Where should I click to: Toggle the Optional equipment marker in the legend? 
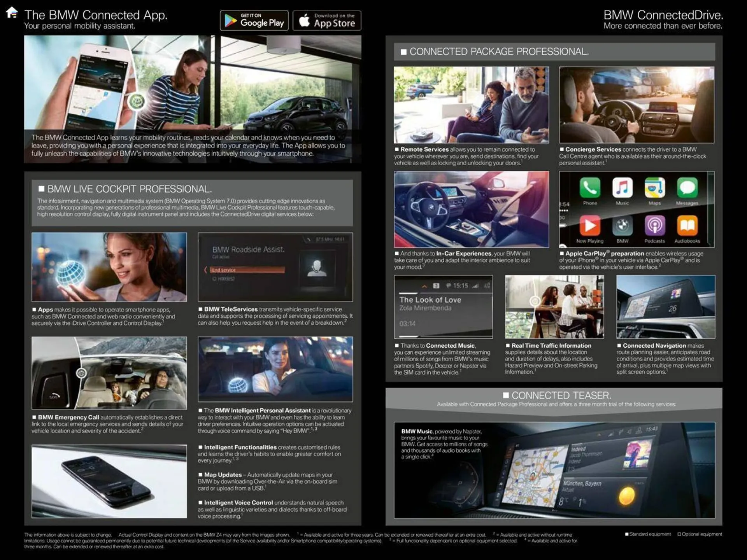680,534
